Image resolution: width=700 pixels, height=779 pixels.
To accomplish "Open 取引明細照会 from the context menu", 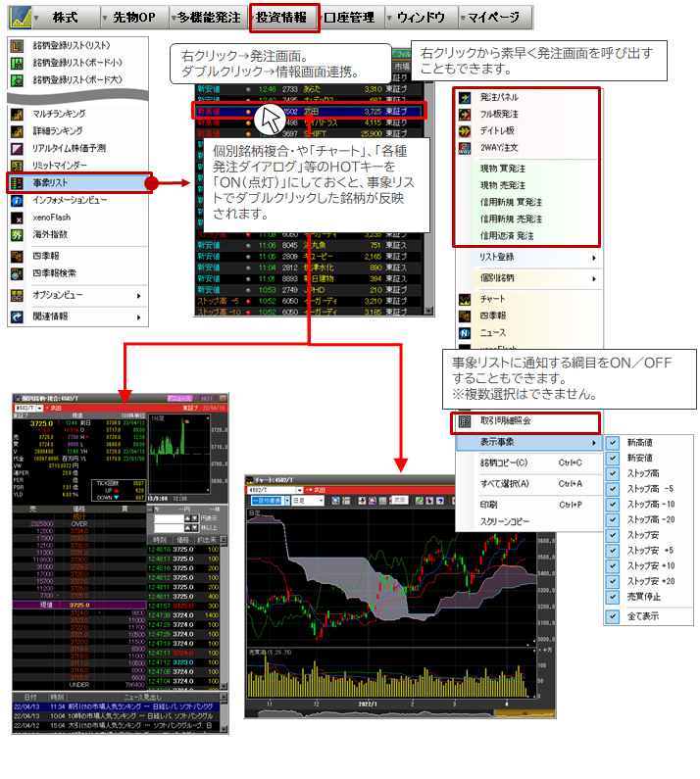I will click(x=527, y=421).
